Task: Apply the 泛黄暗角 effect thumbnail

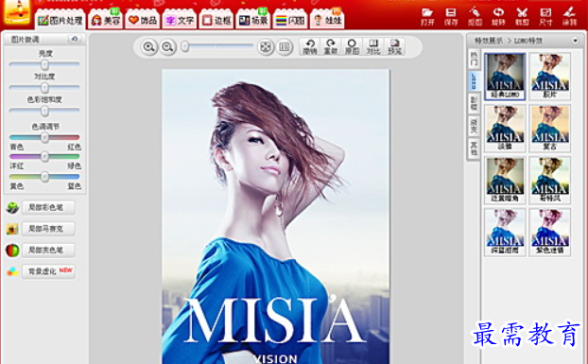Action: point(505,181)
